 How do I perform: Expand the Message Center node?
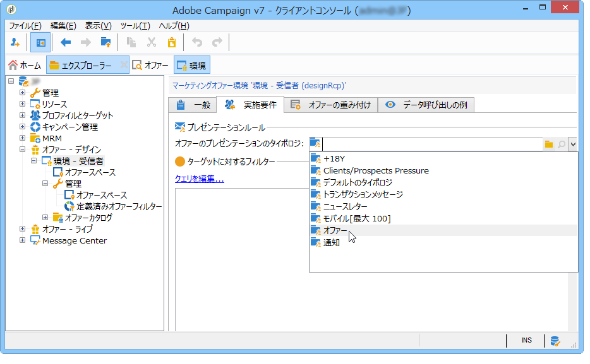tap(22, 240)
